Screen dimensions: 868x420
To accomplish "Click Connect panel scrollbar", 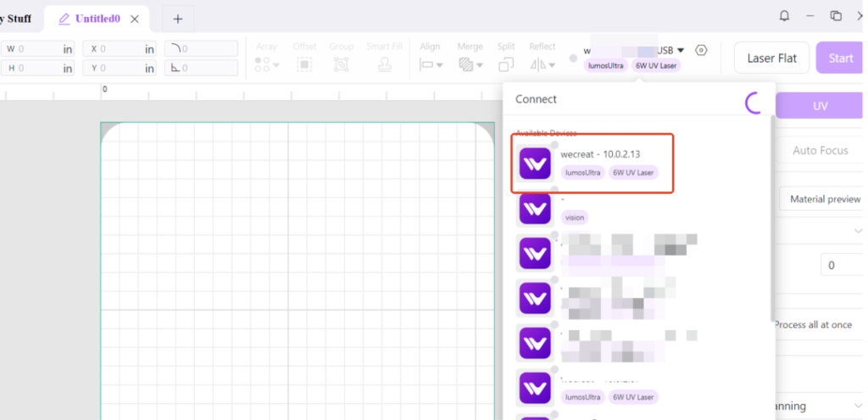I will tap(773, 218).
